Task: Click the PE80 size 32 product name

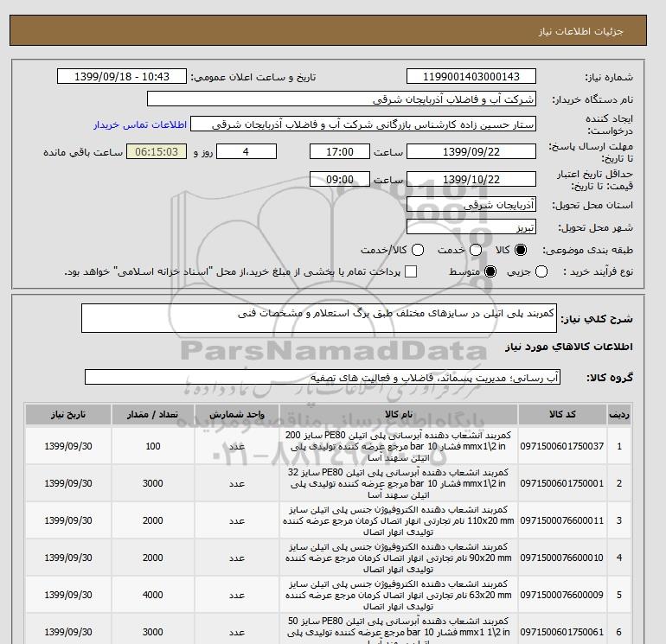Action: coord(399,483)
